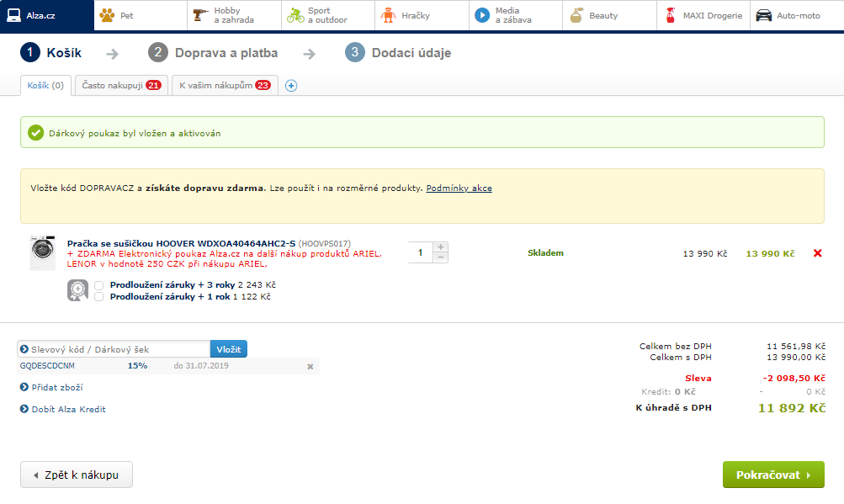This screenshot has width=844, height=504.
Task: Open the Hobby a zahrada category
Action: pos(234,15)
